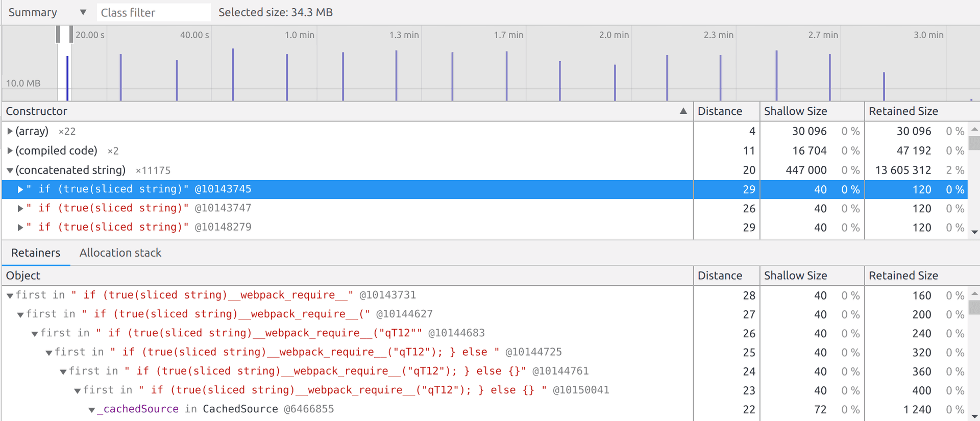This screenshot has width=980, height=421.
Task: Collapse the retainer node @10143731
Action: pyautogui.click(x=10, y=295)
